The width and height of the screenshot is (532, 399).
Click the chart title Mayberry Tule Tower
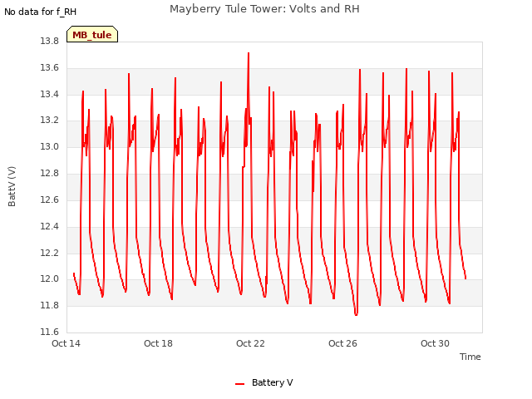point(264,9)
